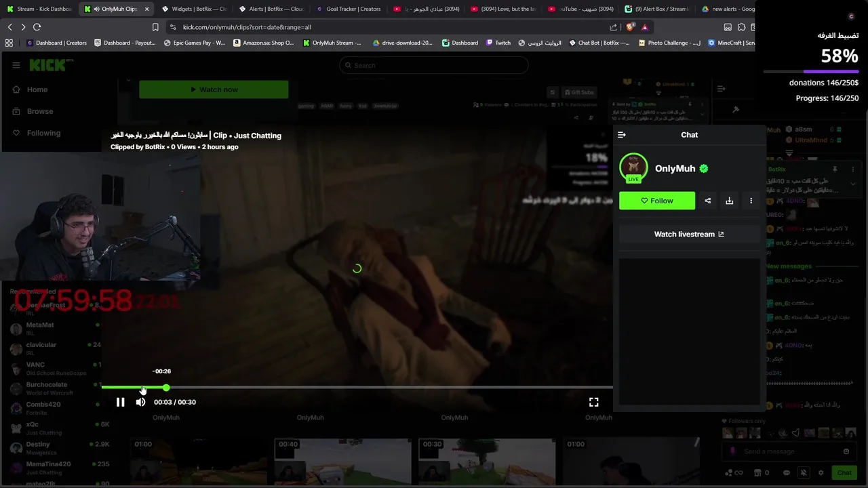Open chat settings gear icon
868x488 pixels.
[821, 472]
